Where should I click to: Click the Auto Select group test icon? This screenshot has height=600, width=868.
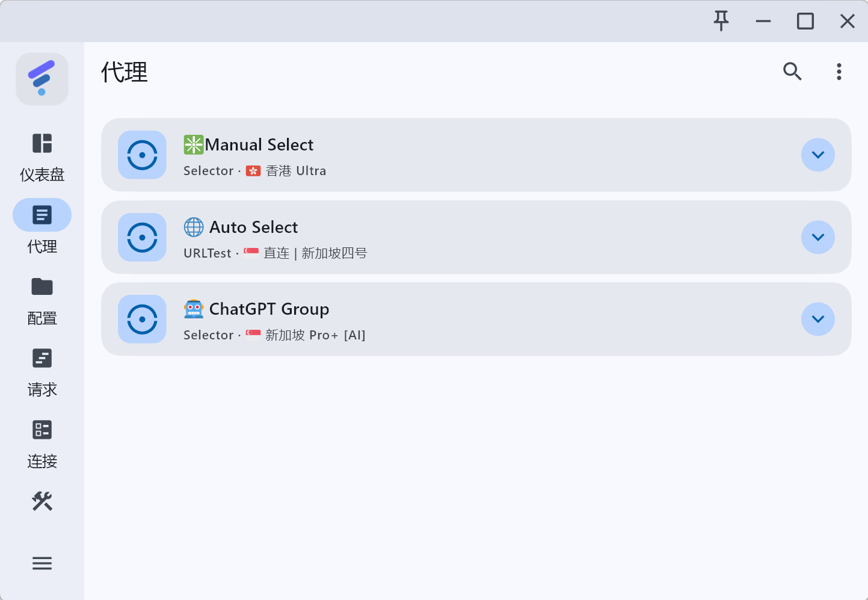(x=142, y=237)
